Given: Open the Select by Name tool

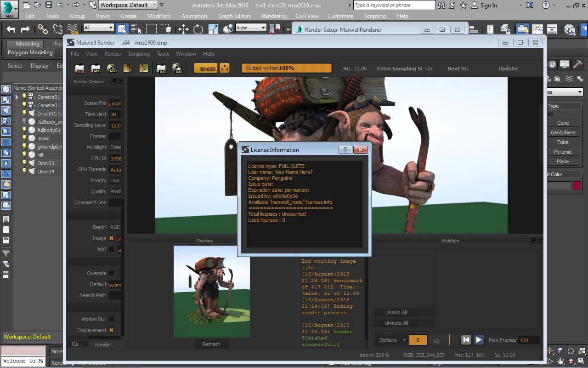Looking at the screenshot, I should 136,29.
